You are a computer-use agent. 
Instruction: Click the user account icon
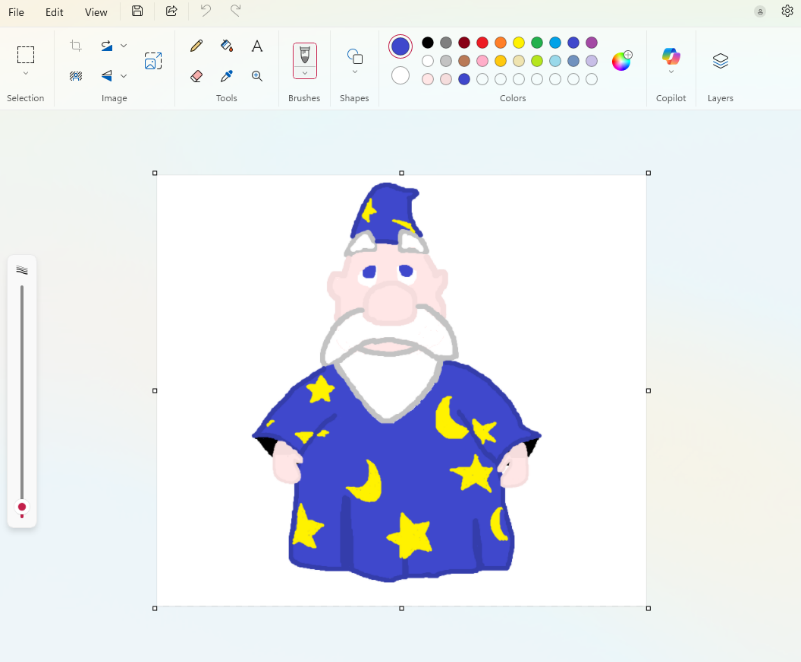coord(760,11)
